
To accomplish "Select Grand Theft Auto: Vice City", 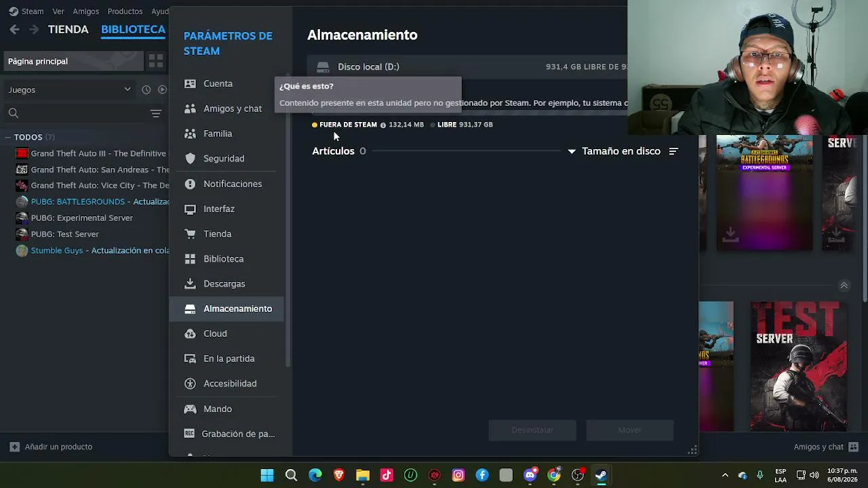I will point(92,185).
